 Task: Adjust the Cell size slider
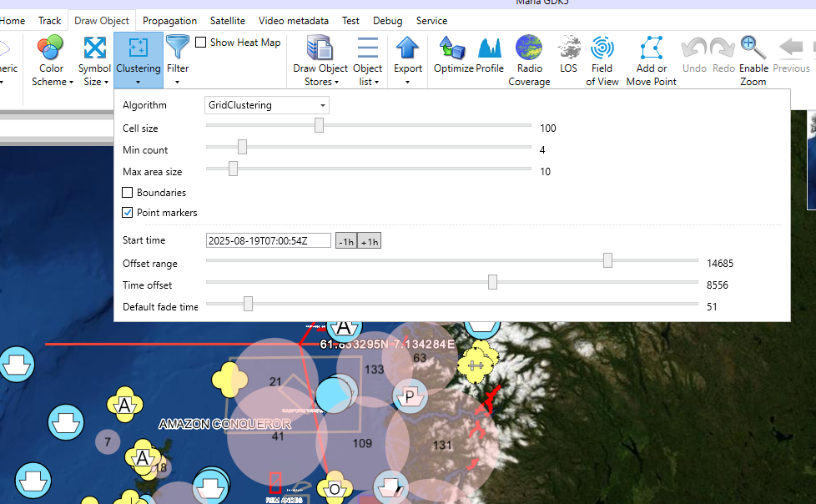[x=319, y=125]
